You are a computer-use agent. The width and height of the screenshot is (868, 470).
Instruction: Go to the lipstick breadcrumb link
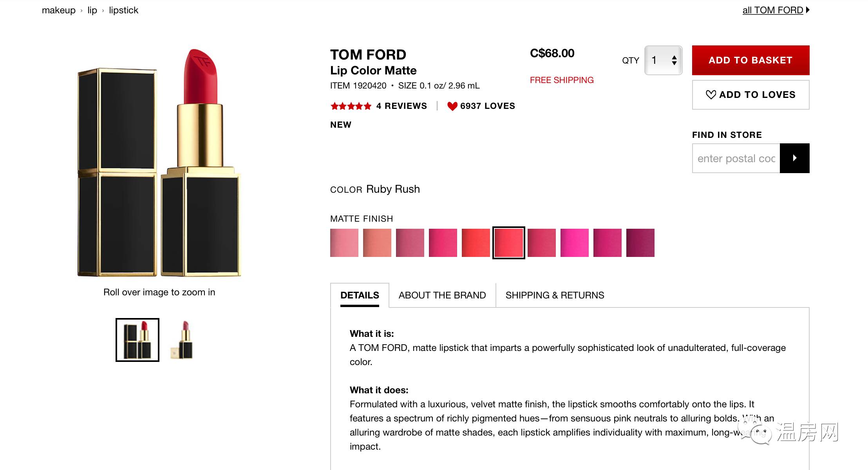tap(123, 10)
